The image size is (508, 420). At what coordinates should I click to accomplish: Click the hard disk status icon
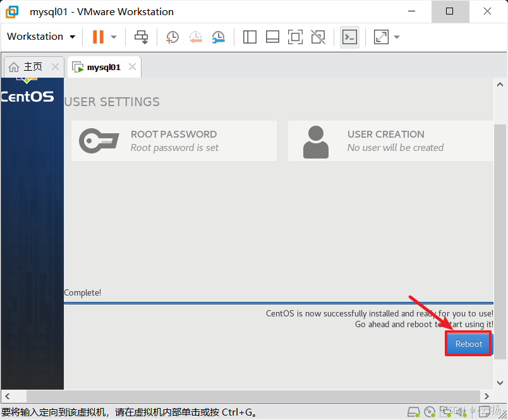coord(414,412)
